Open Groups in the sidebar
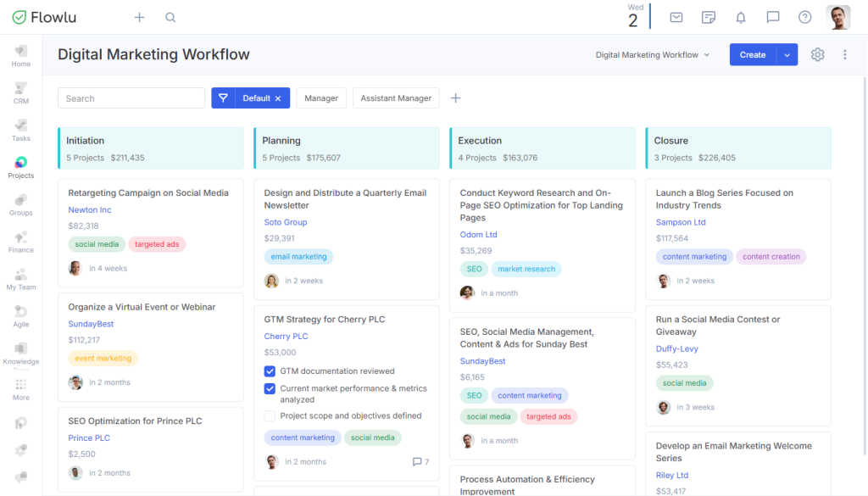This screenshot has height=496, width=868. [x=21, y=205]
